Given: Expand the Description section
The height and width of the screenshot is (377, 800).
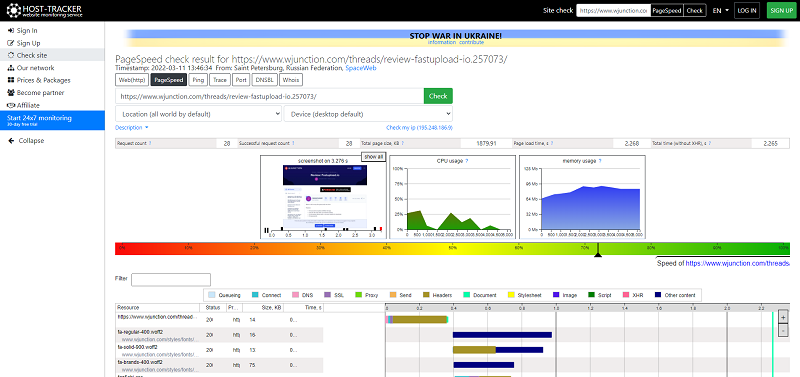Looking at the screenshot, I should (132, 128).
